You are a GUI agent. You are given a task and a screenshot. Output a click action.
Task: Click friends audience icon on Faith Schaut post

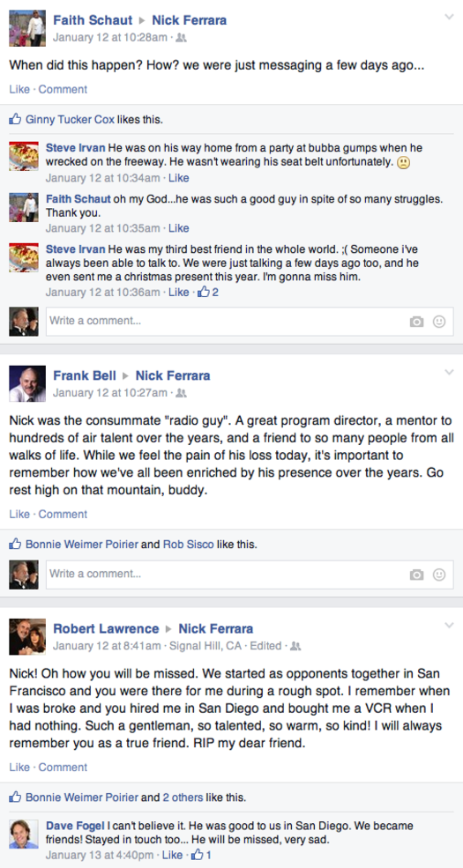tap(181, 38)
